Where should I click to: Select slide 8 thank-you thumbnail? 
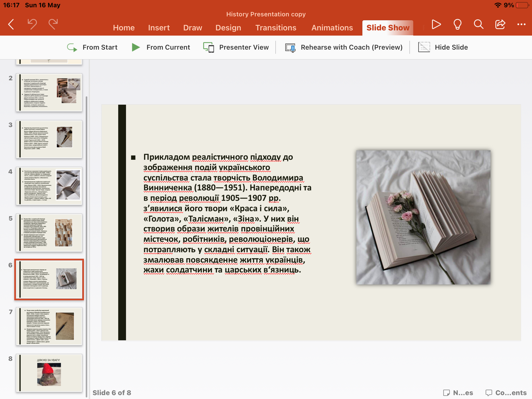pyautogui.click(x=49, y=373)
